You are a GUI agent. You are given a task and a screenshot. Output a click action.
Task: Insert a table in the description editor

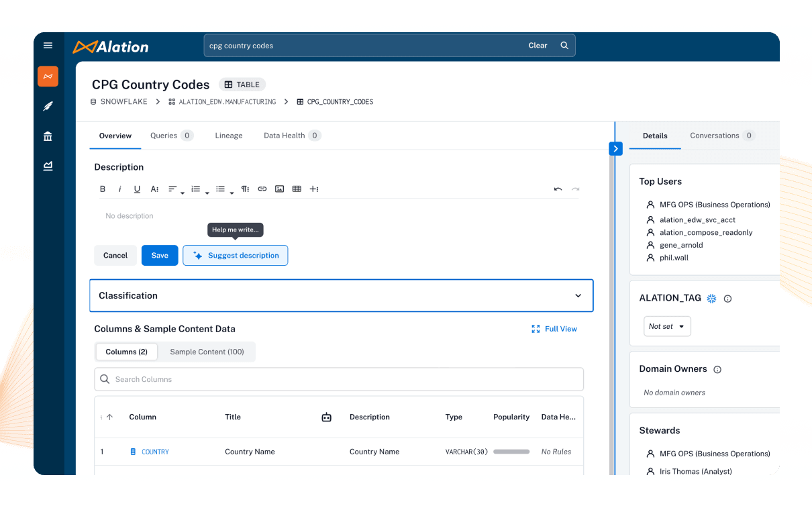point(297,189)
